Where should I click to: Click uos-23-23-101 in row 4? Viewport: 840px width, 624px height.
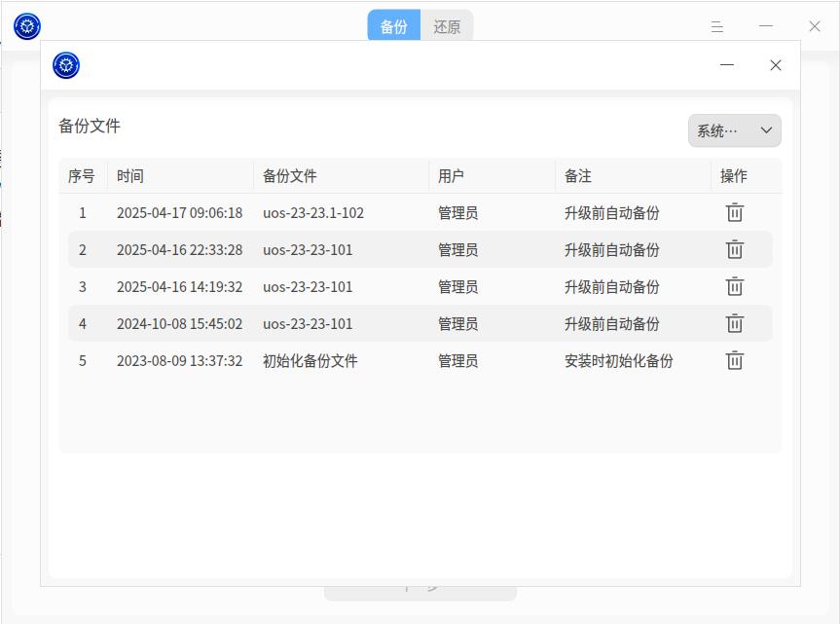[x=308, y=323]
